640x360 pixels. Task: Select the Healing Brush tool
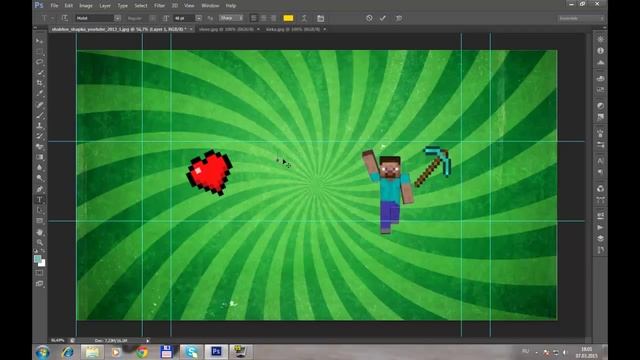tap(40, 105)
